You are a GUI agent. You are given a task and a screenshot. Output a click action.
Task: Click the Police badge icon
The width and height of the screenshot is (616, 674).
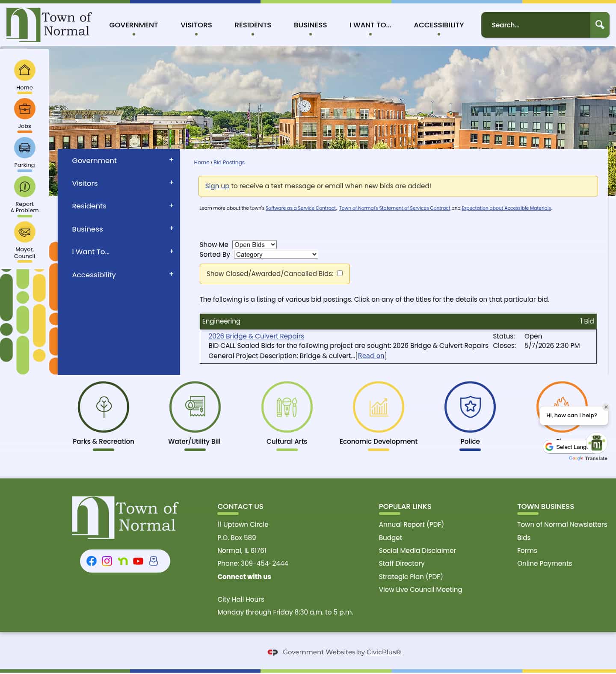click(x=470, y=407)
